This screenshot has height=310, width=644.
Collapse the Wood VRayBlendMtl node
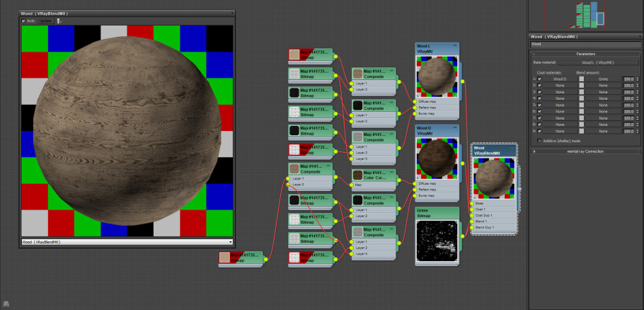click(x=512, y=147)
